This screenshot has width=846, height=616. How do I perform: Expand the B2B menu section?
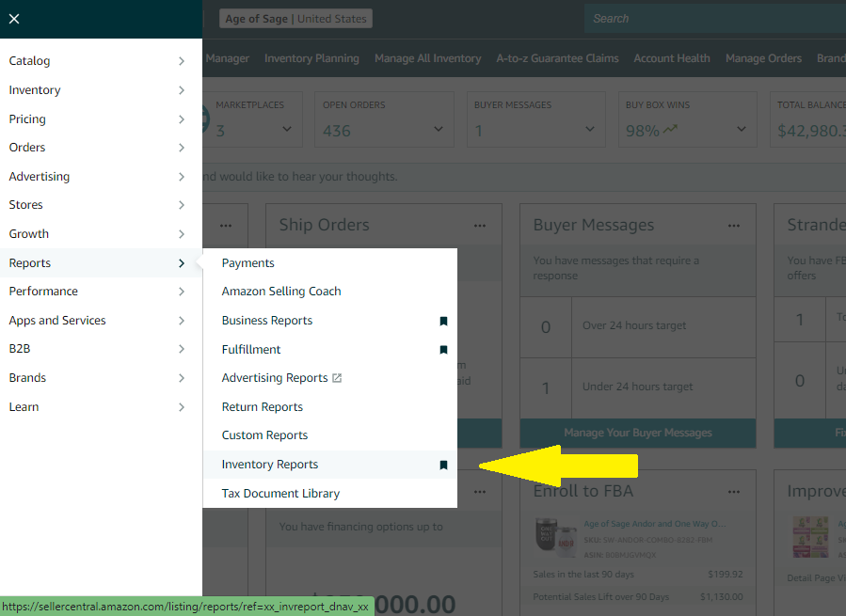[101, 349]
